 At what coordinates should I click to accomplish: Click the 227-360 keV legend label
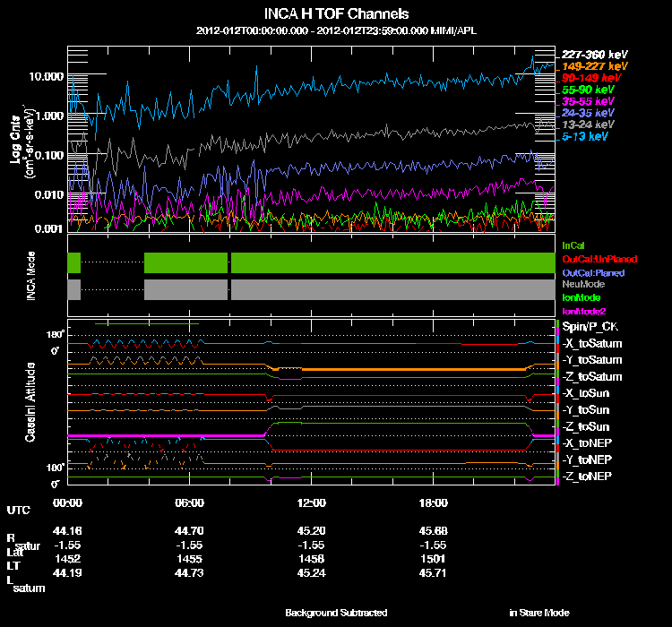(x=593, y=55)
